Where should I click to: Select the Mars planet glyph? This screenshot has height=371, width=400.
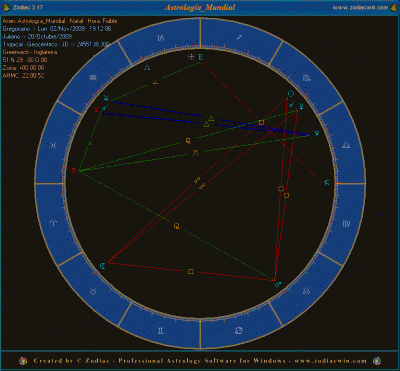[x=278, y=284]
